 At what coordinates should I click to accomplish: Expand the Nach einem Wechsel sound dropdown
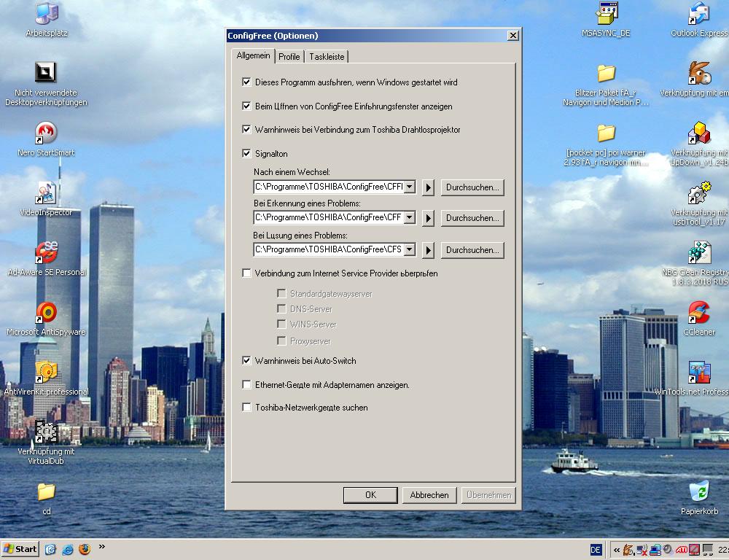(x=410, y=187)
